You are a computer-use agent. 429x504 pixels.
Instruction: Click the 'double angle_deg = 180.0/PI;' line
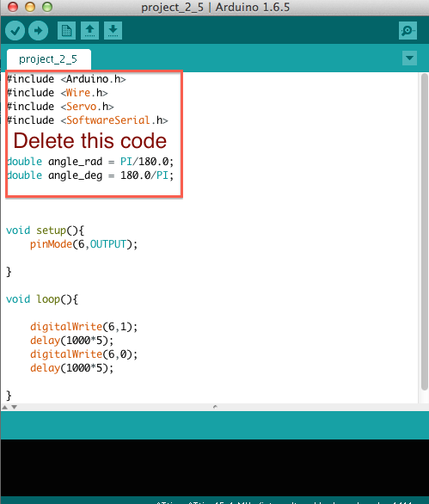tap(90, 175)
